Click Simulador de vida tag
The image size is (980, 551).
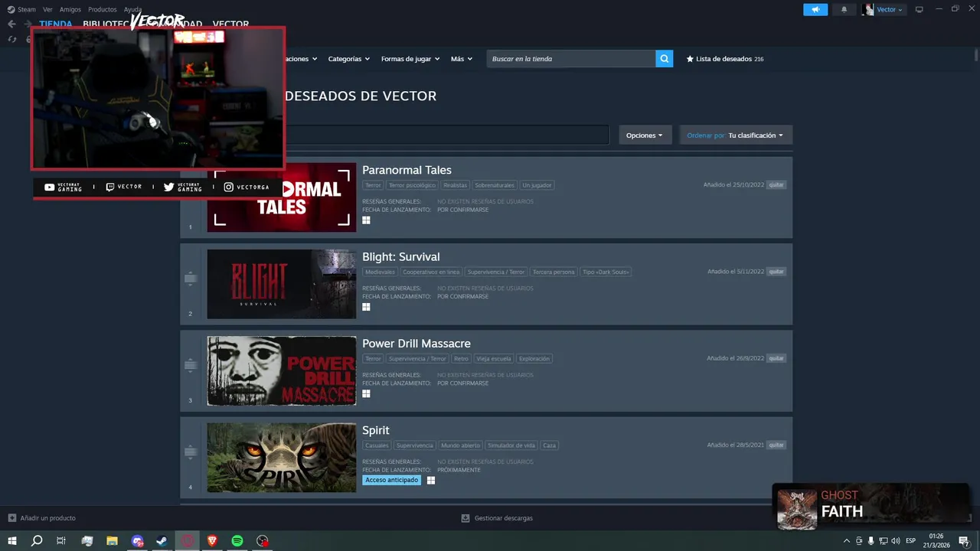coord(511,445)
